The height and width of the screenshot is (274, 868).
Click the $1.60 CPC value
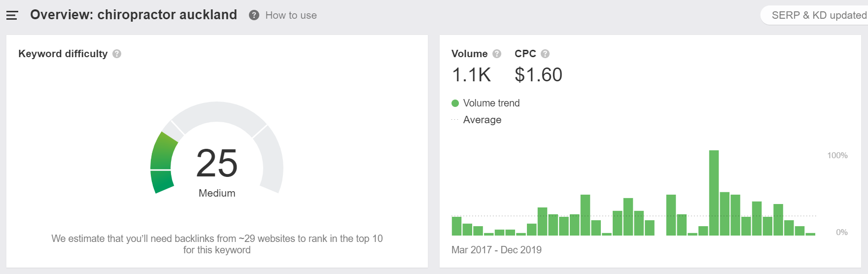tap(538, 75)
